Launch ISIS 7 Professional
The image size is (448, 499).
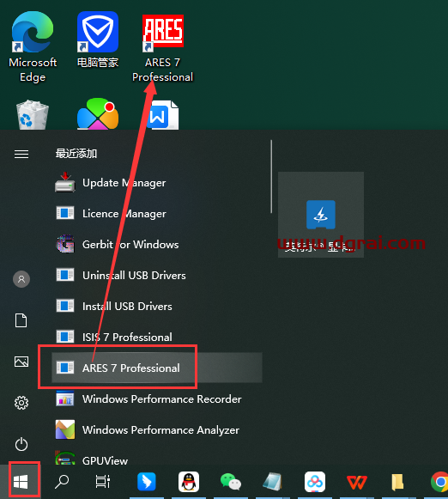157,337
